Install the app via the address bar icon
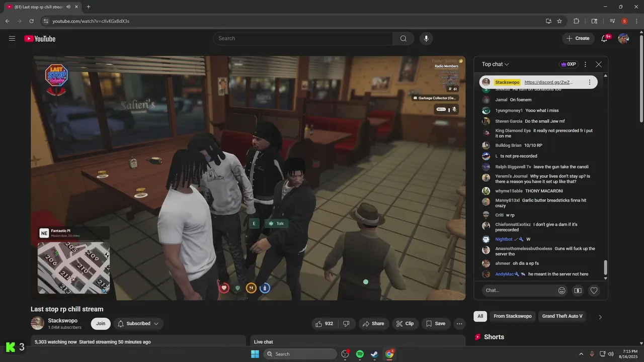Viewport: 644px width, 362px height. [548, 21]
